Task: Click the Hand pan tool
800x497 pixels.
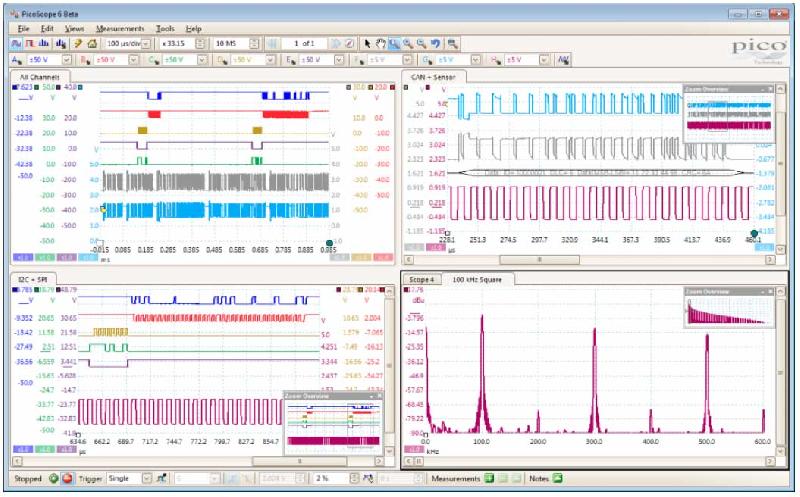Action: 382,44
